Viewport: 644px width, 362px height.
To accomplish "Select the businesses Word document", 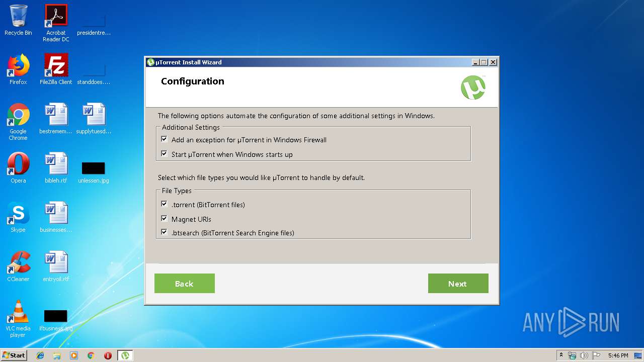I will click(56, 217).
